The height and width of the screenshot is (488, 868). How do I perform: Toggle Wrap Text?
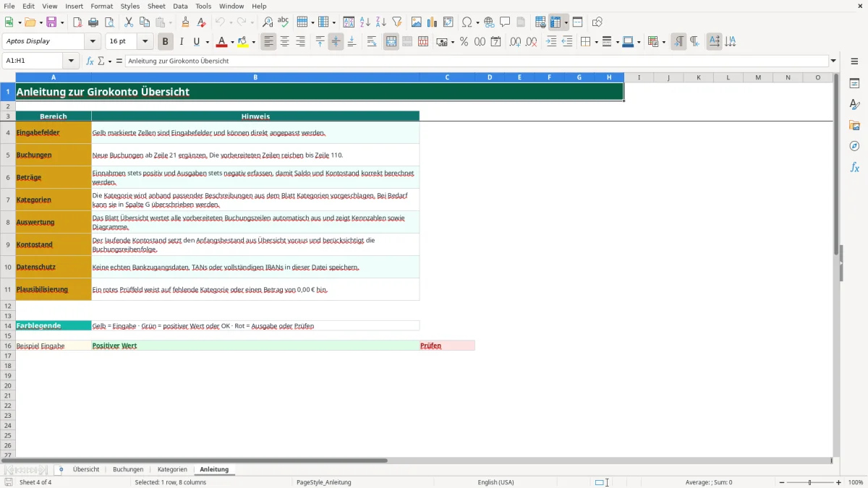(372, 42)
